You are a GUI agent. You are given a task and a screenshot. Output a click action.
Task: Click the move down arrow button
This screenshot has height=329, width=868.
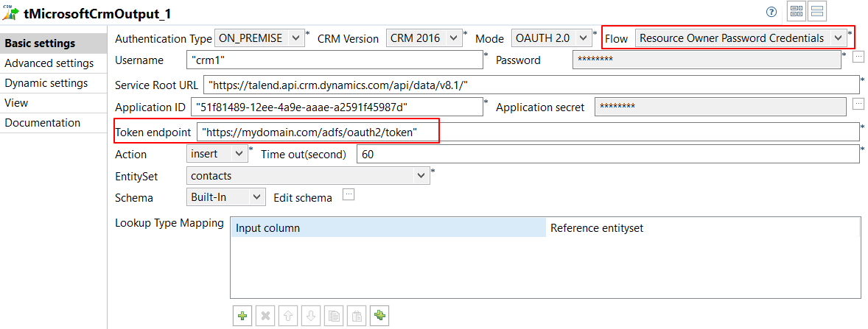[311, 316]
